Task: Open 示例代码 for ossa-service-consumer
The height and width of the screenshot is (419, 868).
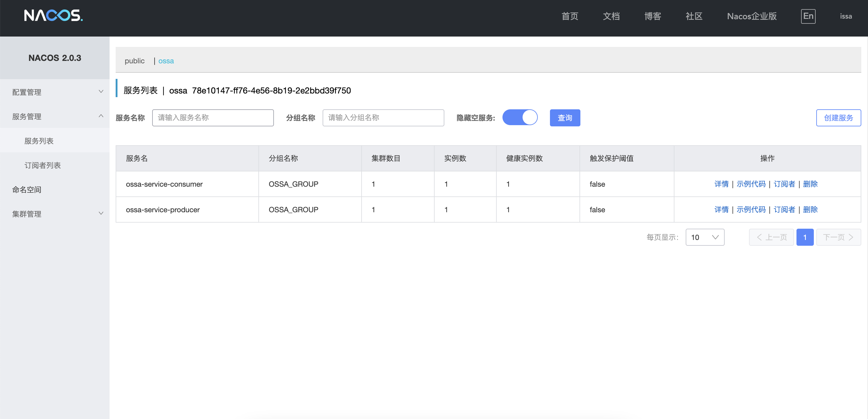Action: 751,184
